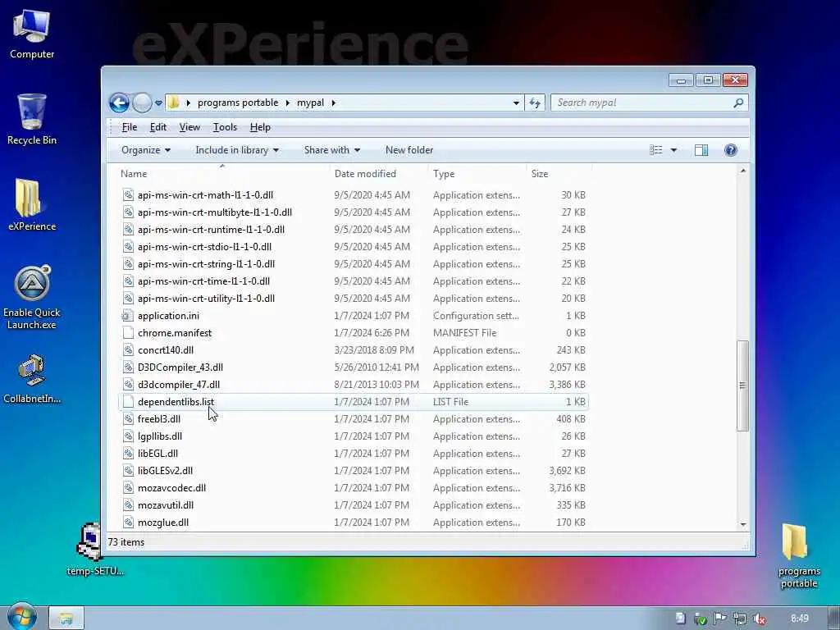Open the View menu
Viewport: 840px width, 630px height.
tap(189, 127)
